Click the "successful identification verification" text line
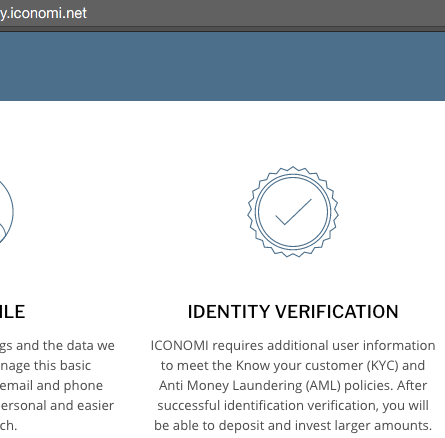445x438 pixels. coord(293,406)
